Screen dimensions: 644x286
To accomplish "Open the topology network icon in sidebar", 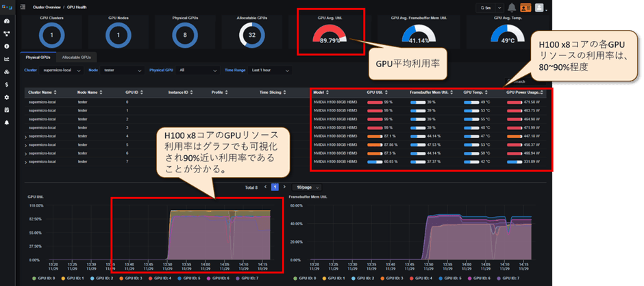I will (x=7, y=34).
